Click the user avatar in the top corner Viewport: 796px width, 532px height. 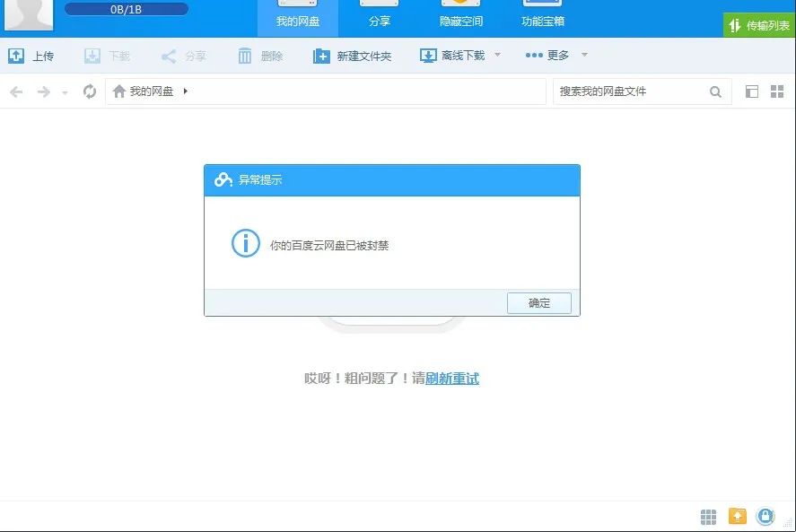coord(28,16)
